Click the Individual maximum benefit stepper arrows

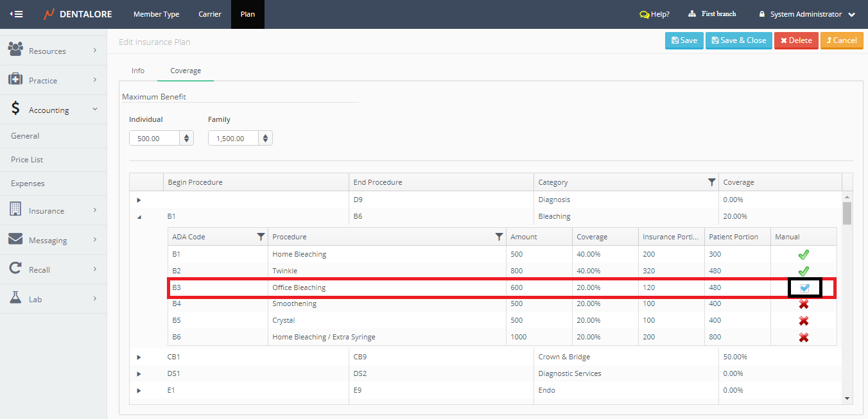[x=186, y=138]
